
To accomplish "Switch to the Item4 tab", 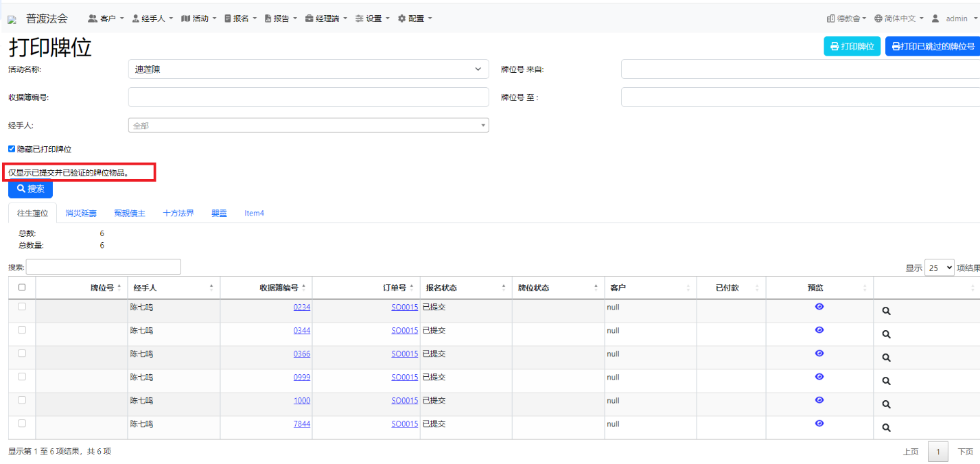I will [x=254, y=213].
